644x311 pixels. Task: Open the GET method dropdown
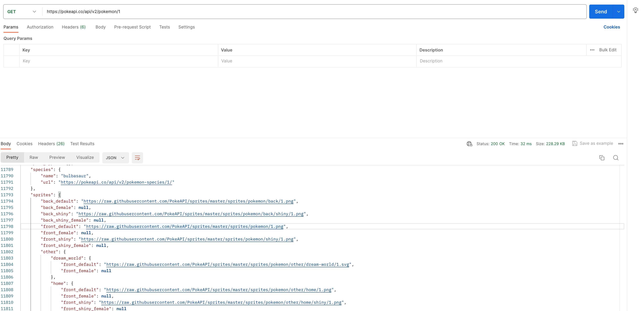point(22,12)
